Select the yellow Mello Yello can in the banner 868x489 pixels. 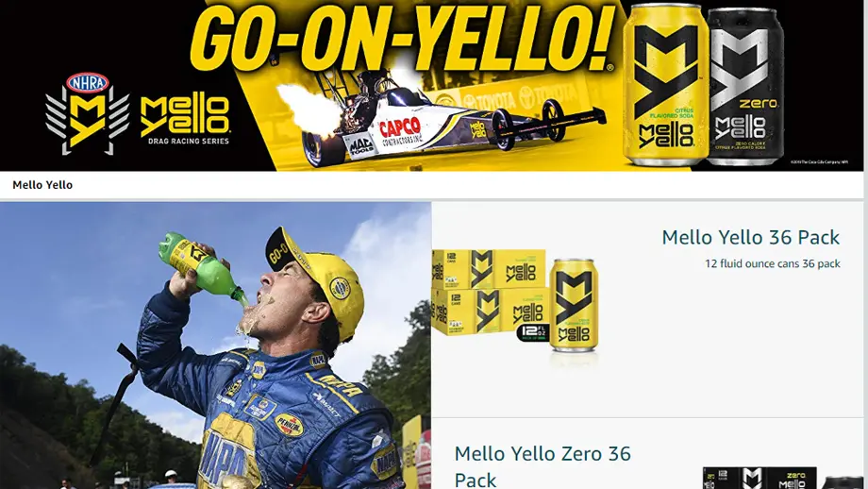coord(665,85)
